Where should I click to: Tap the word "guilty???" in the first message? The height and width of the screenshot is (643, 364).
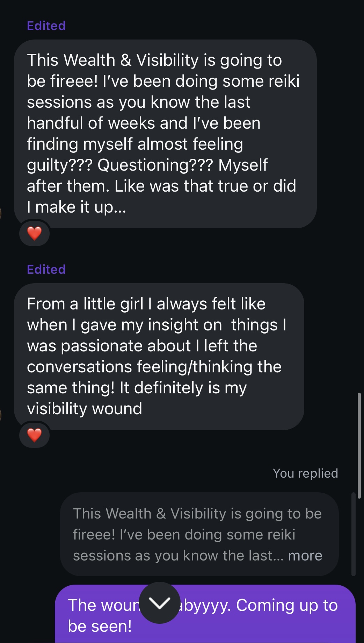pyautogui.click(x=59, y=165)
